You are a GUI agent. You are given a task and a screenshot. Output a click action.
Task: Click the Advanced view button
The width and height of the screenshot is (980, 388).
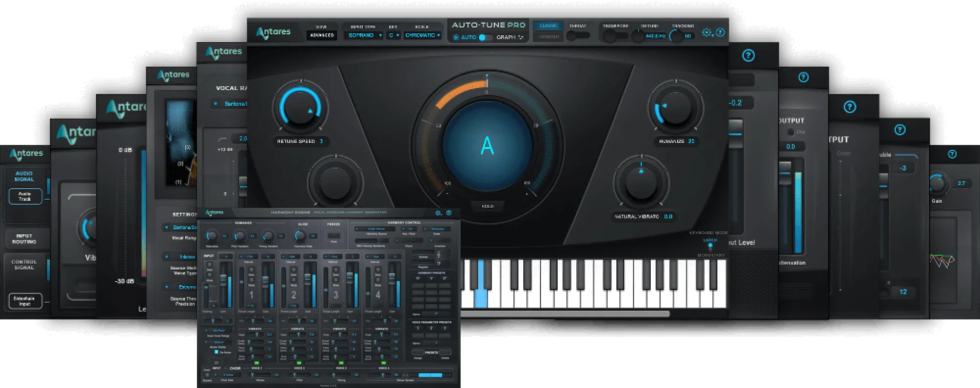322,35
